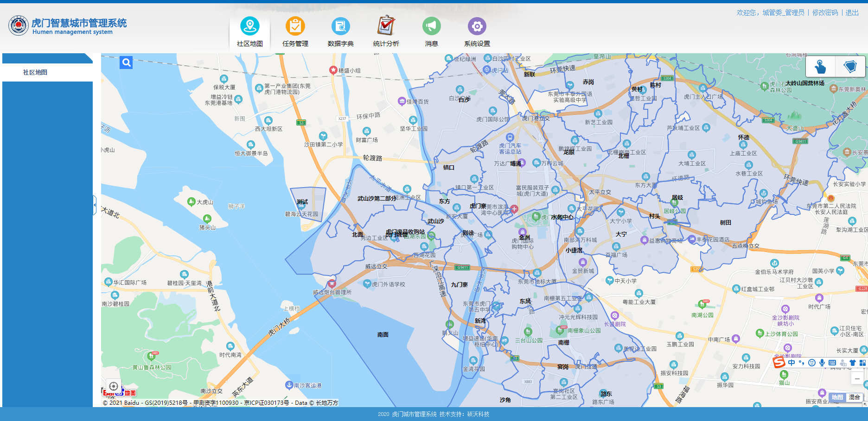Screen dimensions: 868x421
Task: Click the 南栅 community label
Action: coord(564,343)
